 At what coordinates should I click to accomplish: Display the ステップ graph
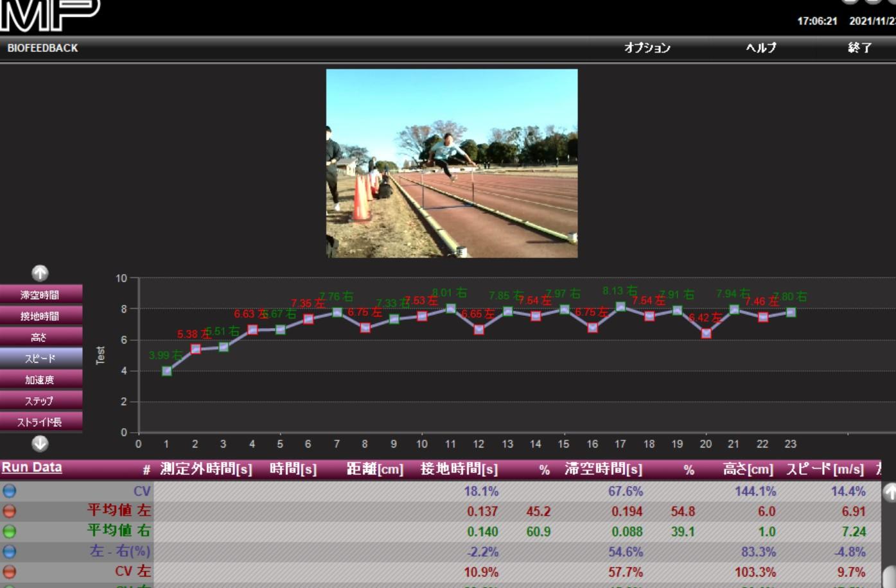pos(40,401)
